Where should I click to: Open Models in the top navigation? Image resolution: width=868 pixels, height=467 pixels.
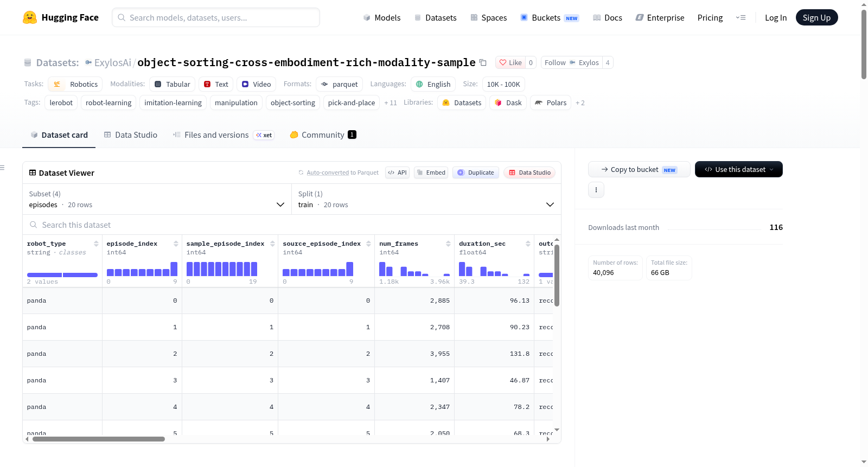(x=382, y=17)
